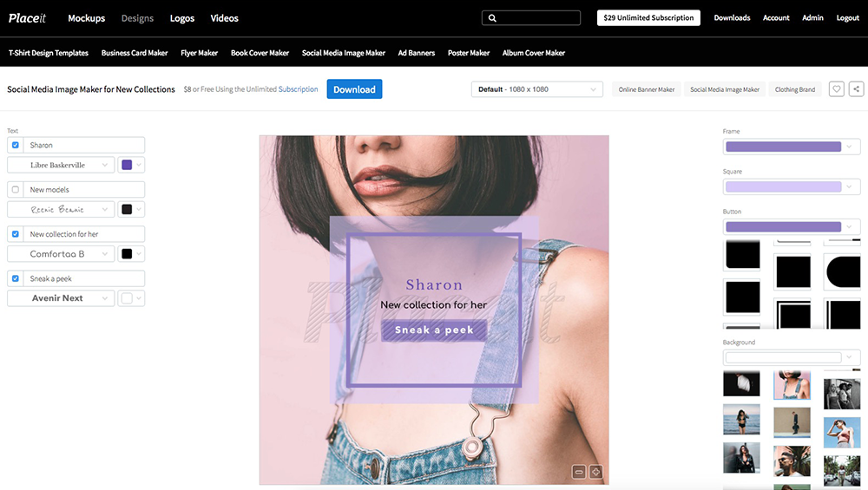Open the Reenie Beanie font dropdown
The width and height of the screenshot is (868, 490).
[61, 210]
